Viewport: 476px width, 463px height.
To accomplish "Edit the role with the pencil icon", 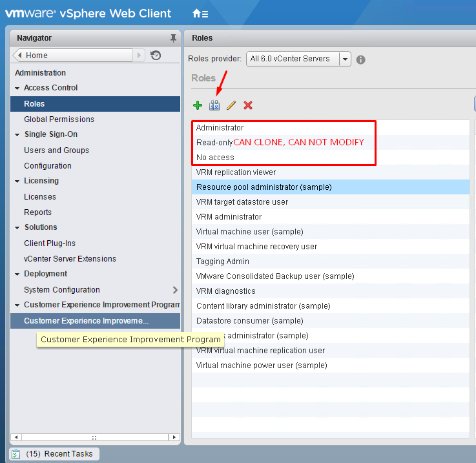I will (231, 105).
